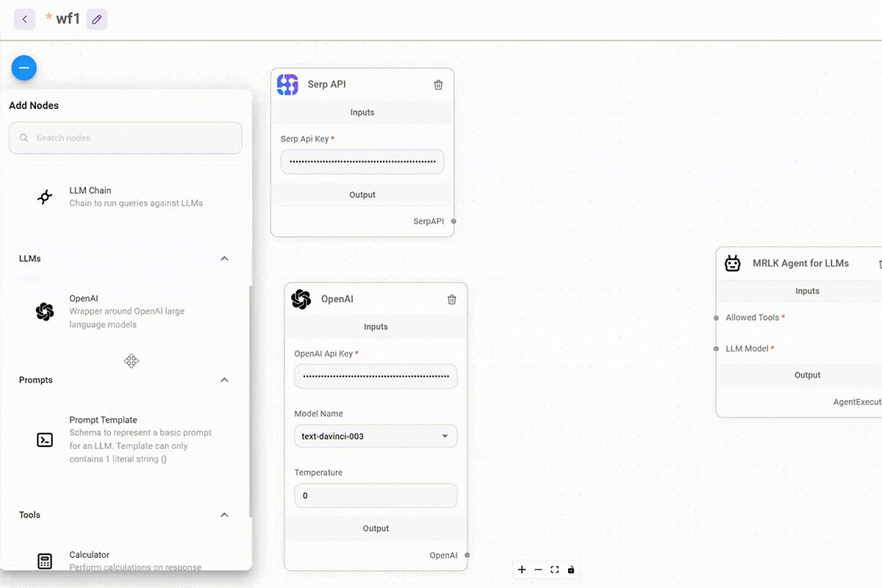Click the search magnifier icon

tap(24, 138)
